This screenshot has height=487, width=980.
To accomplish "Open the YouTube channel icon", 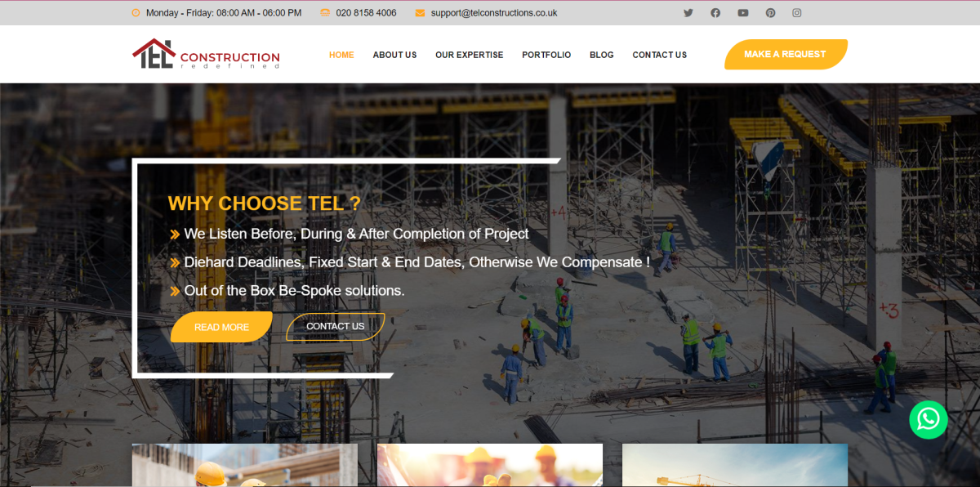I will (742, 12).
